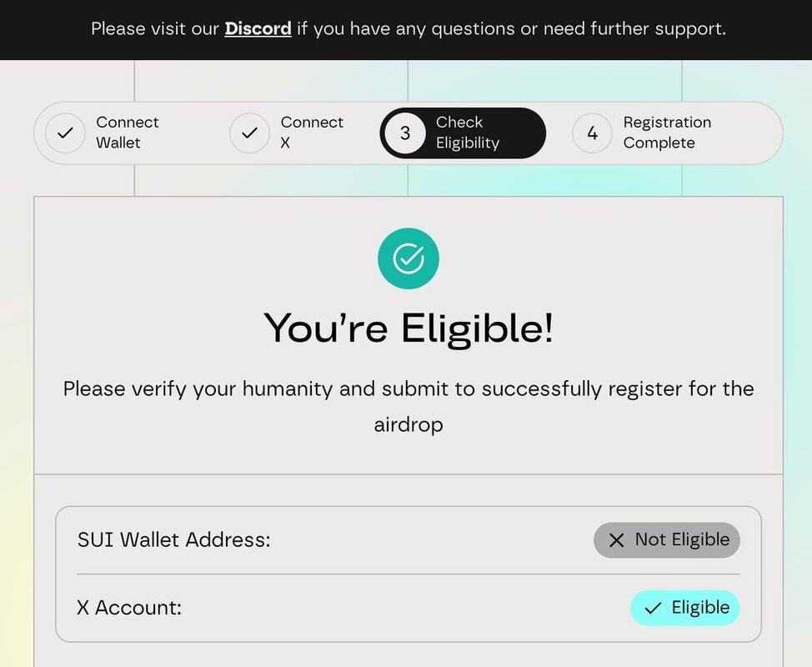
Task: Click the Not Eligible status text
Action: point(682,539)
